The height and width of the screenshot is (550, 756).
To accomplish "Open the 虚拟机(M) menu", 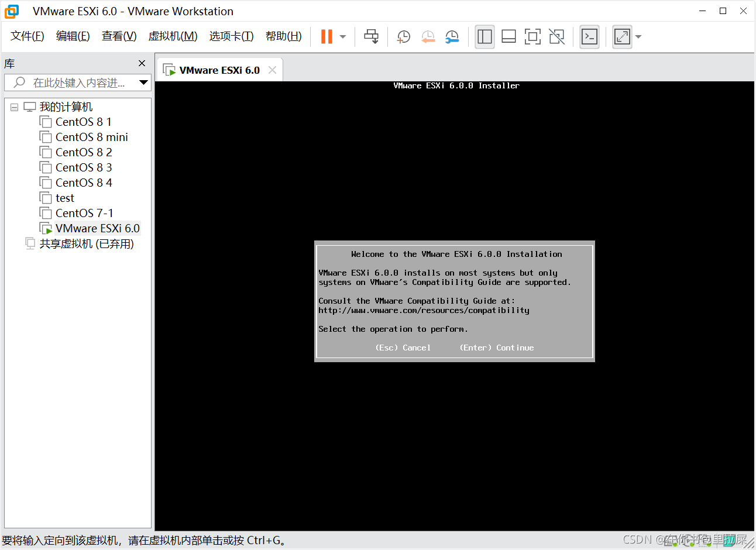I will tap(173, 36).
